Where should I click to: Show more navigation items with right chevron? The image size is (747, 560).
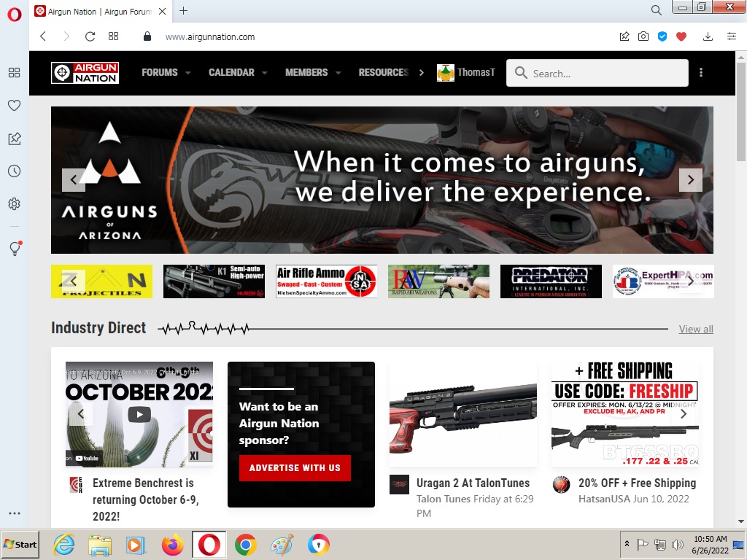coord(421,72)
